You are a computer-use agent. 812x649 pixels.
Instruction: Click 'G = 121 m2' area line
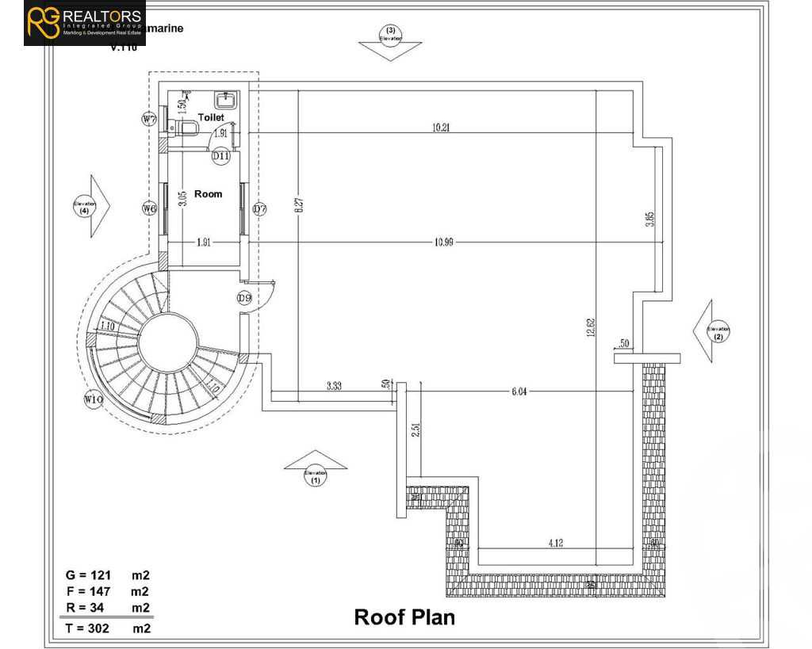[108, 575]
